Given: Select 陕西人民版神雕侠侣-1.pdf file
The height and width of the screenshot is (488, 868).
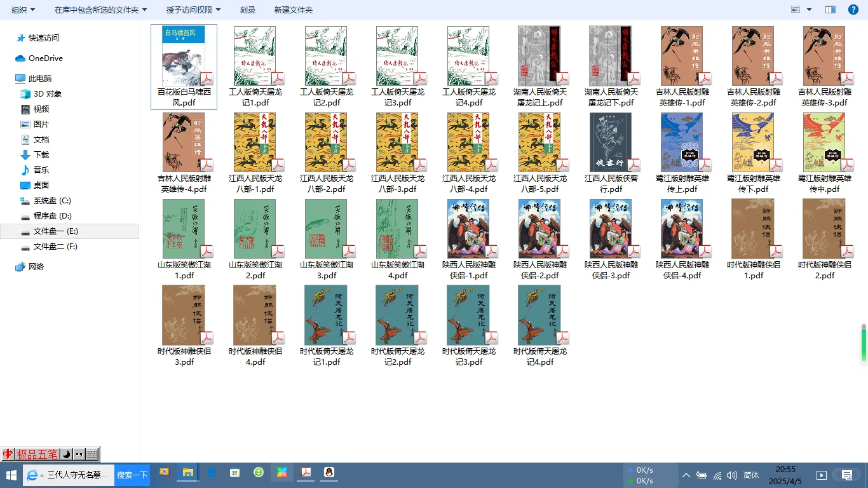Looking at the screenshot, I should click(x=468, y=240).
